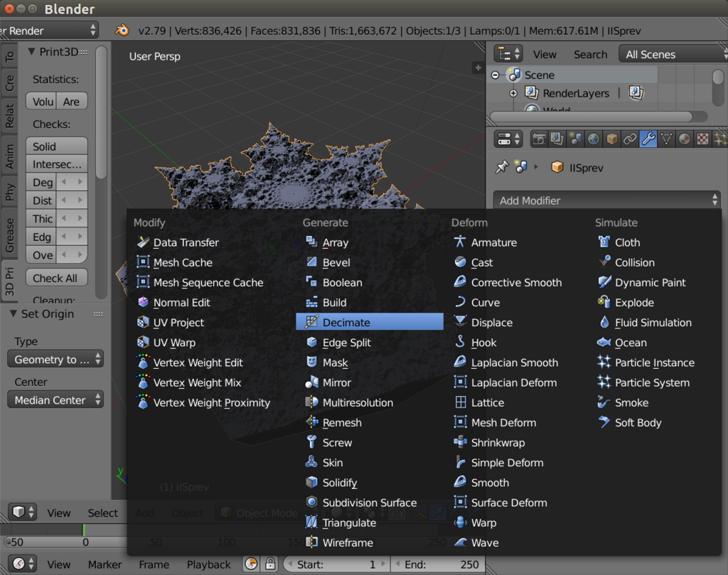Switch to the Grease Pencil sidebar tab
The width and height of the screenshot is (728, 575).
point(9,235)
